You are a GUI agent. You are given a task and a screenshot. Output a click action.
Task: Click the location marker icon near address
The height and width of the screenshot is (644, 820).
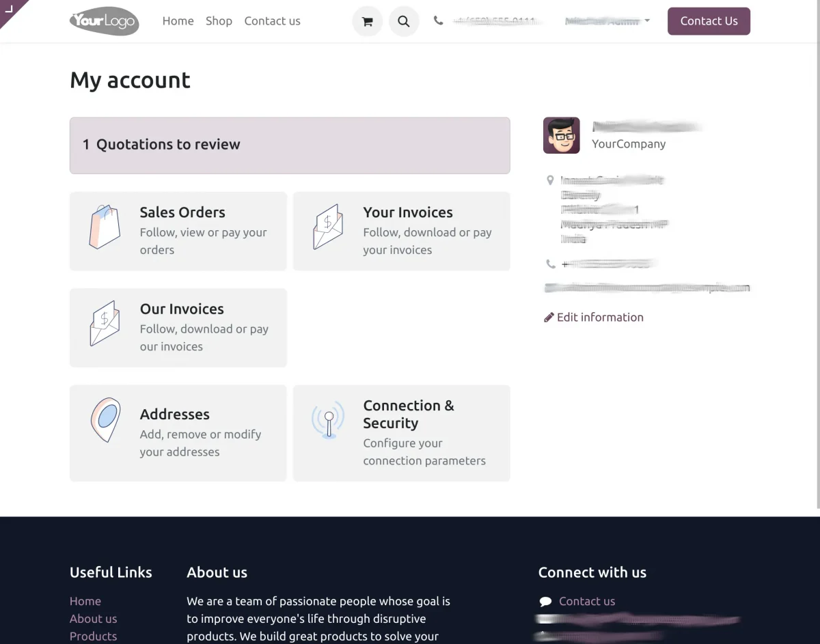pos(550,180)
